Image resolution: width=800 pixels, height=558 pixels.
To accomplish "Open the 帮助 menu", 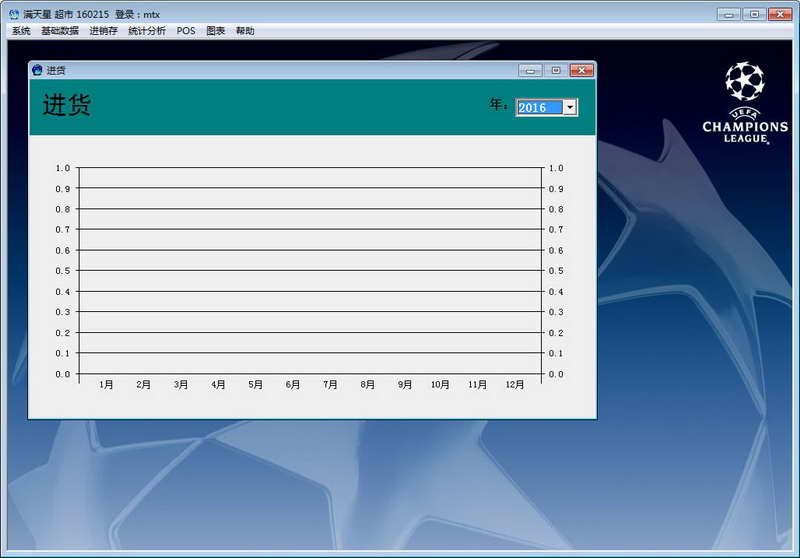I will (x=245, y=31).
